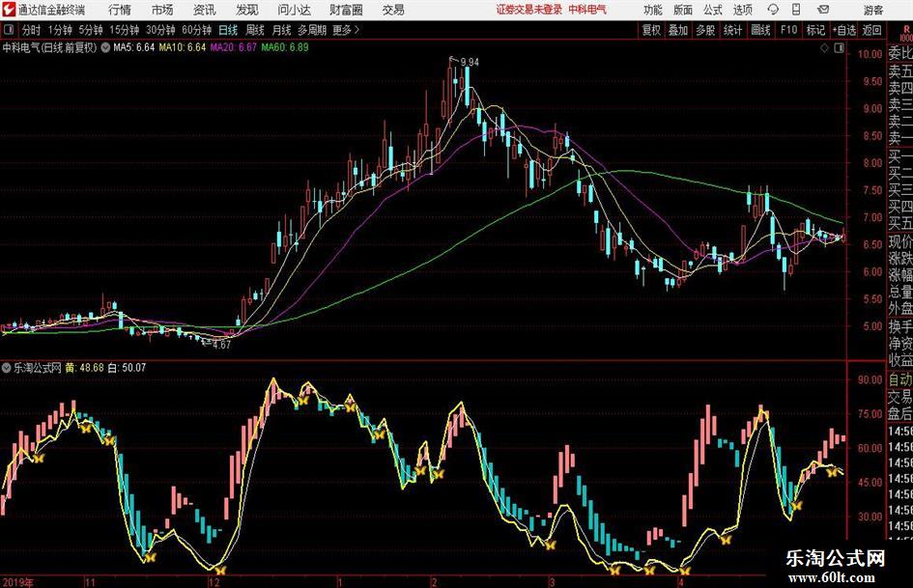Add stock via +自选 button

tap(843, 30)
